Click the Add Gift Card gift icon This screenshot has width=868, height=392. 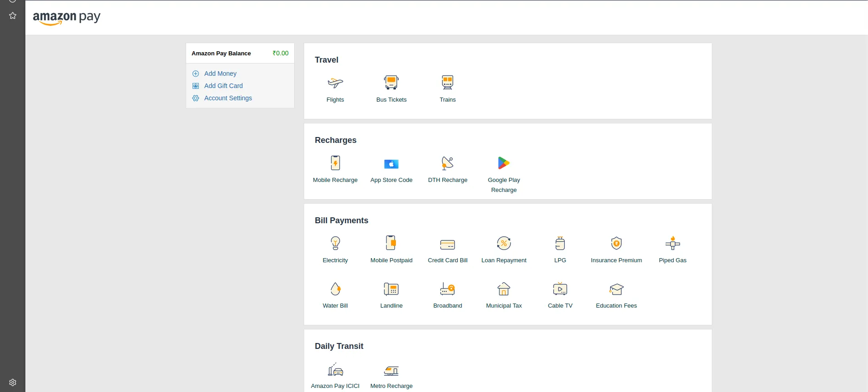tap(196, 86)
